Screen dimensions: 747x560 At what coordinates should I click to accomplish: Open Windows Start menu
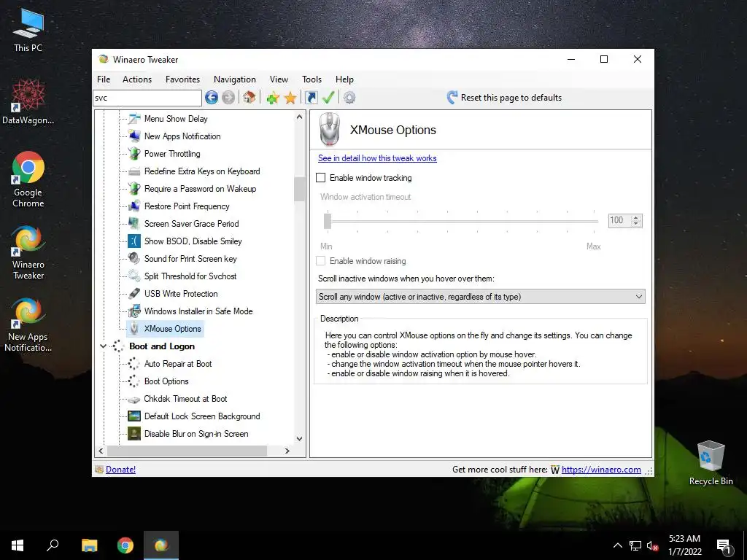(x=18, y=545)
